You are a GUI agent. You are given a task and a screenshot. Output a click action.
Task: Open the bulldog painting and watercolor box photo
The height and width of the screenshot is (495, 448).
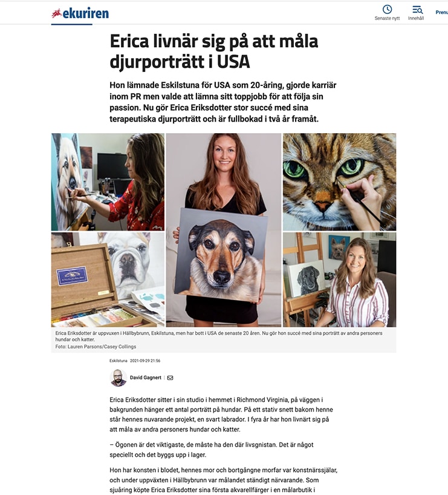tap(108, 280)
